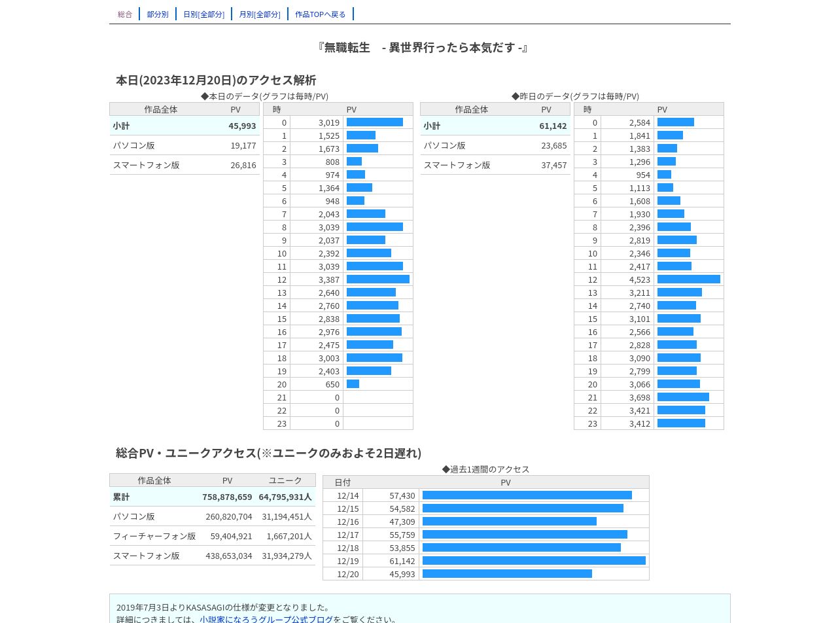Viewport: 840px width, 623px height.
Task: Click yesterday's hour 21 PV value 3,698
Action: [x=640, y=397]
